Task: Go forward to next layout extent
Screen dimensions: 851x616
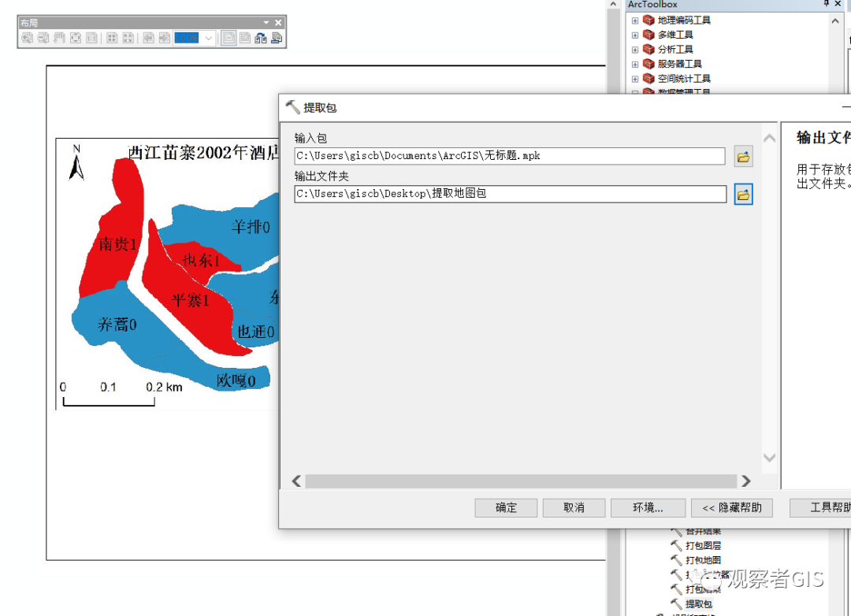Action: point(164,38)
